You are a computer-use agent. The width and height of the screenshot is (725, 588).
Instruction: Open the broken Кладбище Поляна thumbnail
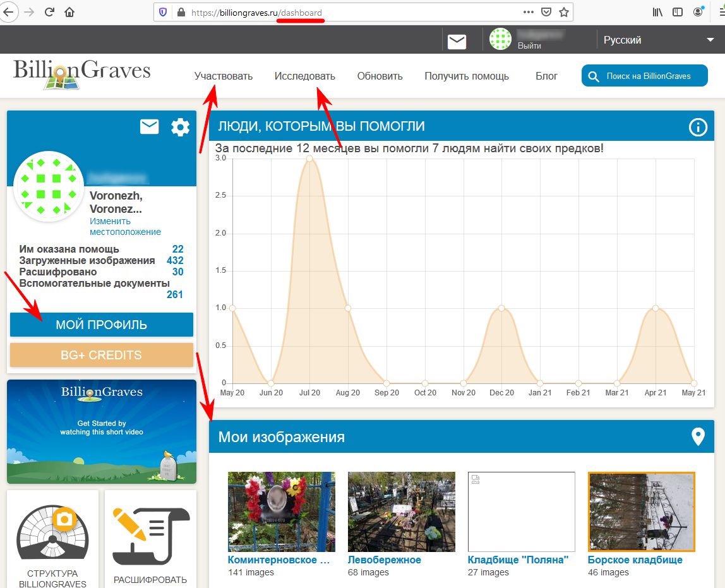[x=522, y=512]
